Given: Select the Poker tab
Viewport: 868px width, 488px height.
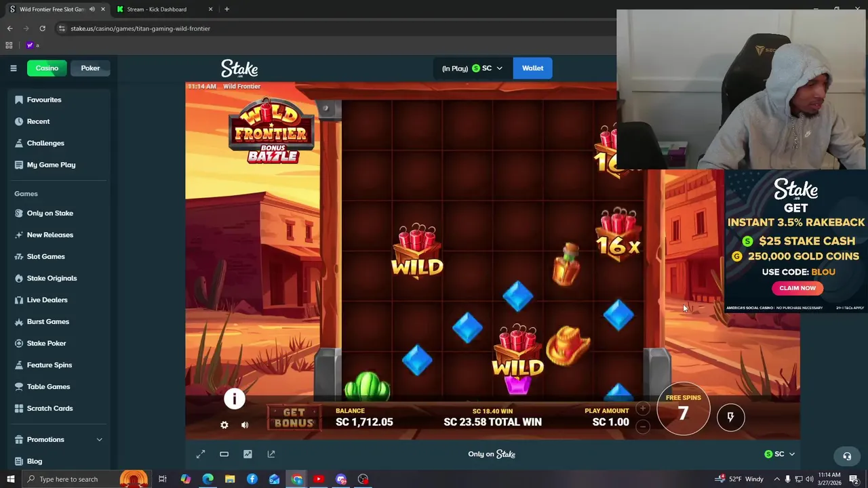Looking at the screenshot, I should [90, 68].
